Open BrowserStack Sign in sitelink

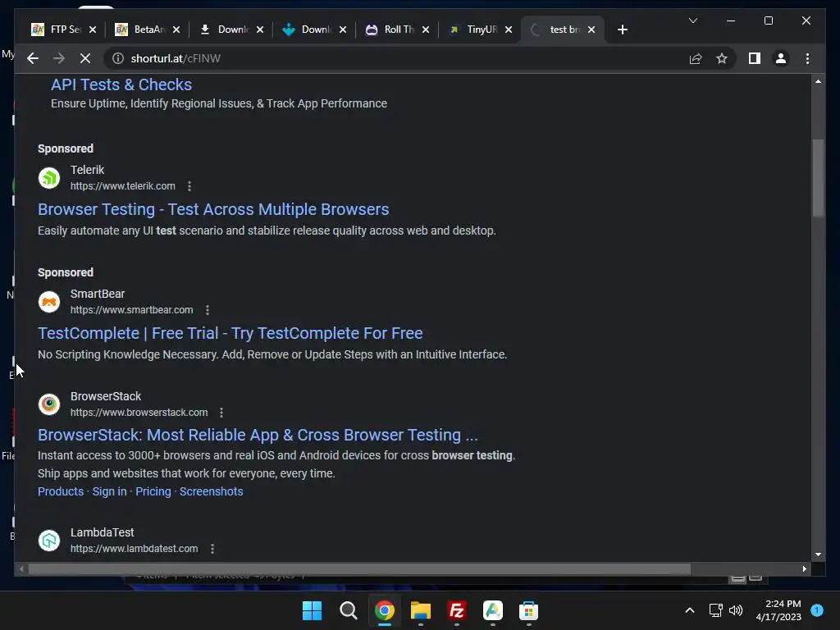click(109, 491)
